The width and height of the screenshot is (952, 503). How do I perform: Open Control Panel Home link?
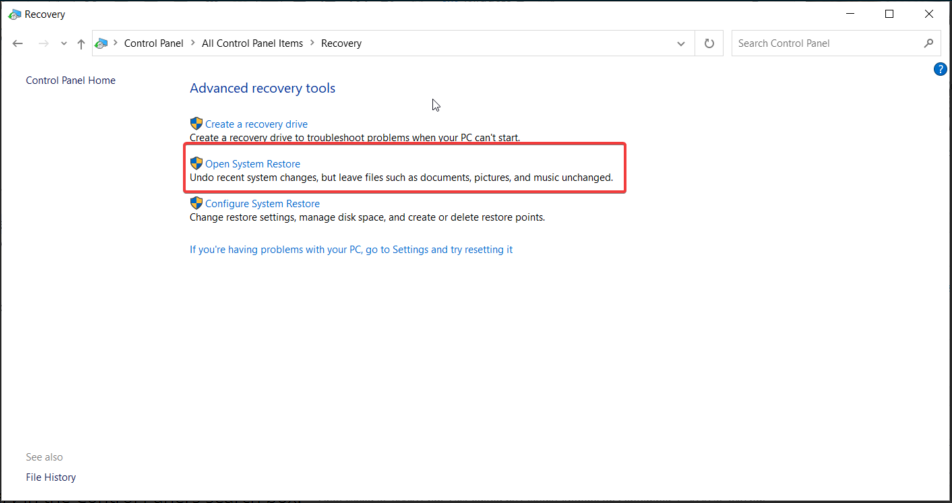[x=70, y=80]
